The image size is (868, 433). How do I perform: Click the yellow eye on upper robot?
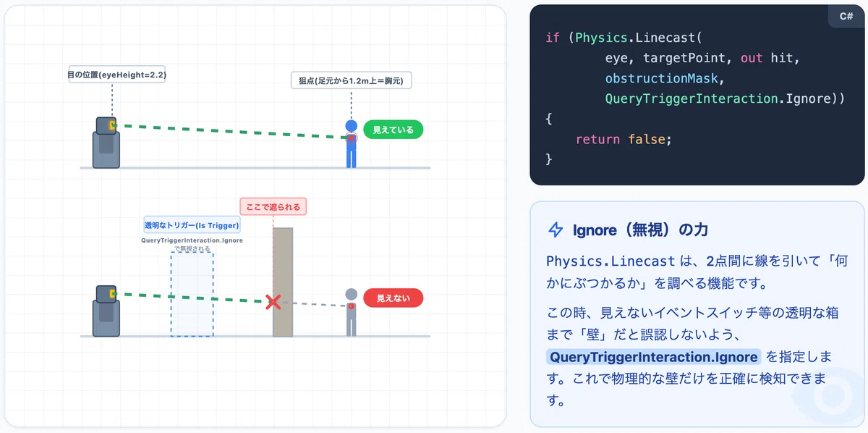point(113,125)
